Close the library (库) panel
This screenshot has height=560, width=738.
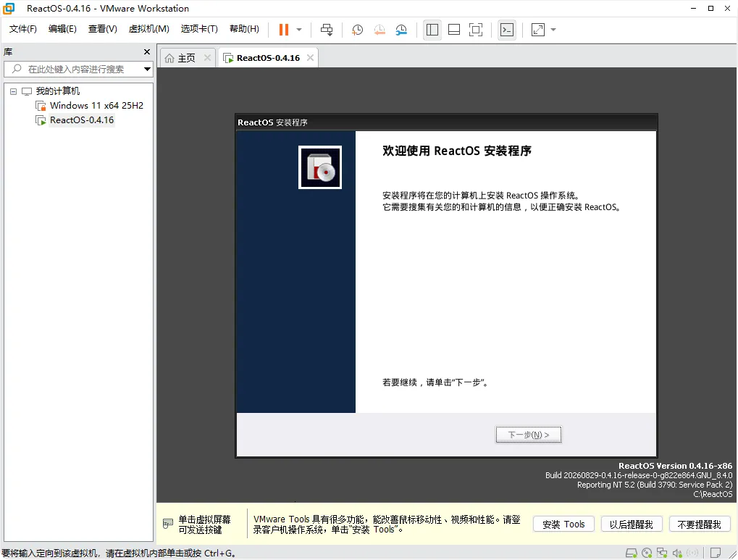tap(147, 52)
